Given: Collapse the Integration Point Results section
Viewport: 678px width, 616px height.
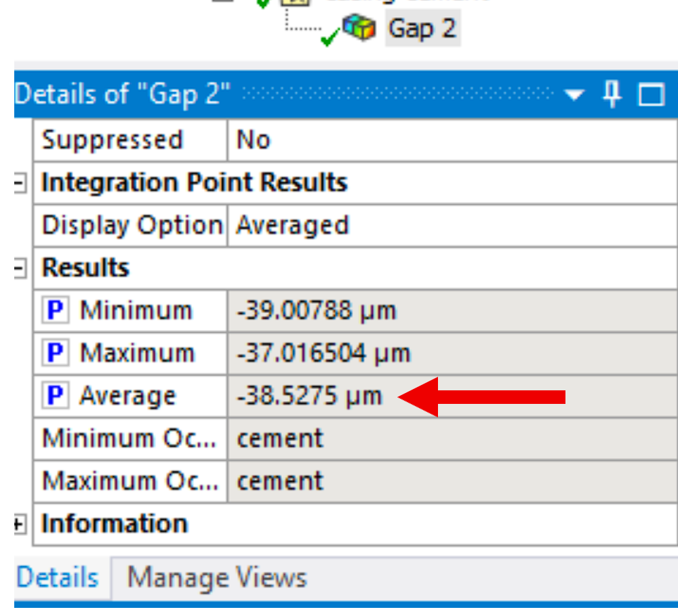Looking at the screenshot, I should 20,184.
